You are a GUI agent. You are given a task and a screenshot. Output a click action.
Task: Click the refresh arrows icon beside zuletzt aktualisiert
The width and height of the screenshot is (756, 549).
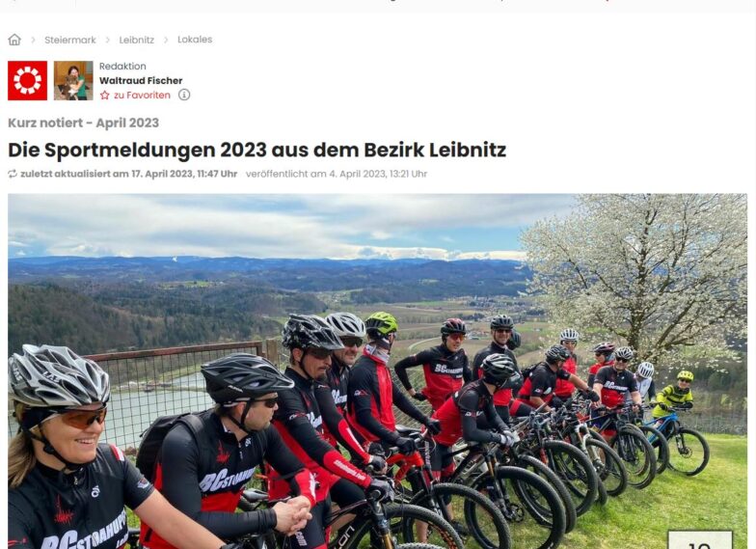tap(13, 174)
